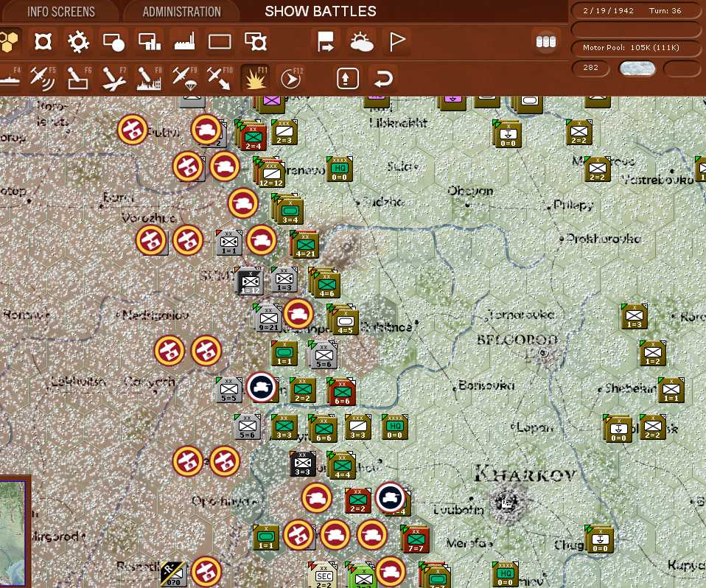The image size is (706, 588).
Task: Toggle the F11 show battles mode
Action: [x=255, y=78]
